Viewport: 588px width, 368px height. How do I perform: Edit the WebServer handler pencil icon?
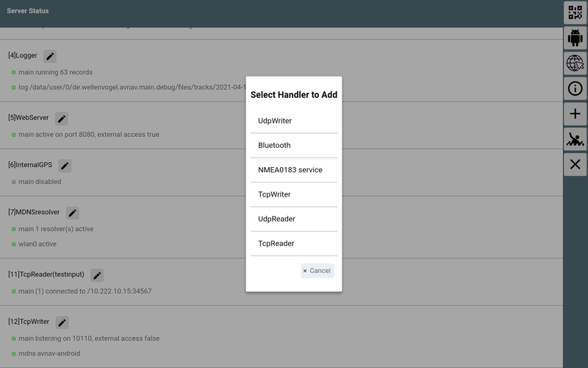(x=62, y=118)
